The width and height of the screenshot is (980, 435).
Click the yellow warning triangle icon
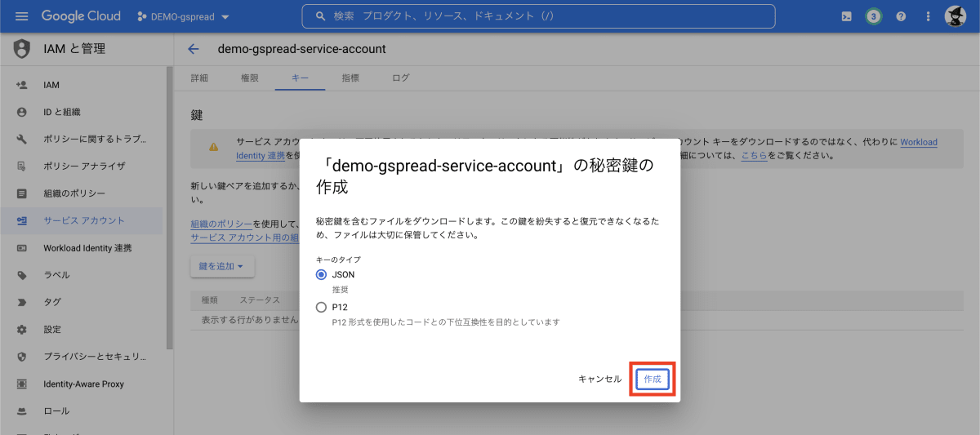click(213, 147)
